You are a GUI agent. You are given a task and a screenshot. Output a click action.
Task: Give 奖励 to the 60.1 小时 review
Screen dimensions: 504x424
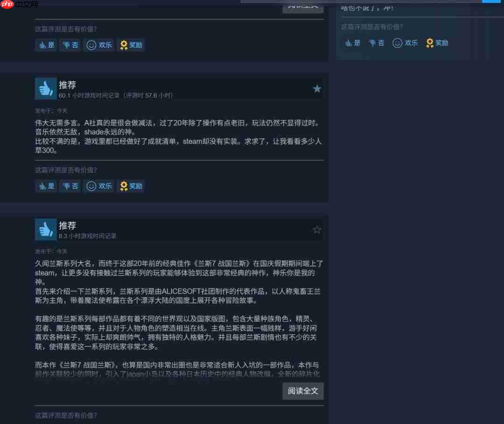[131, 186]
